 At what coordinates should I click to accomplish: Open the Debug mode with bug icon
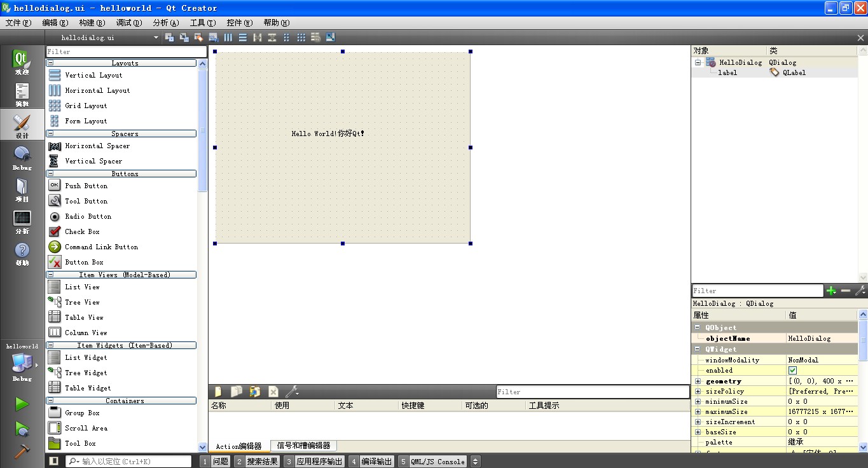click(x=22, y=158)
